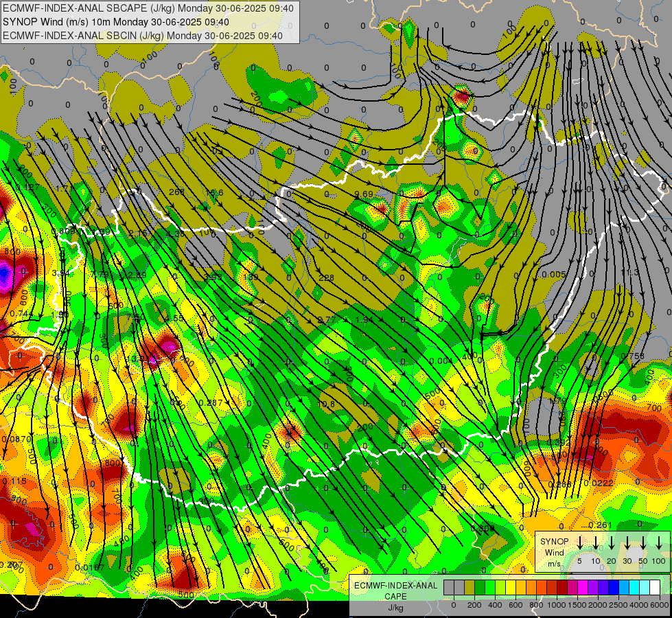Pick the bright magenta swatch in the CAPE legend

583,587
